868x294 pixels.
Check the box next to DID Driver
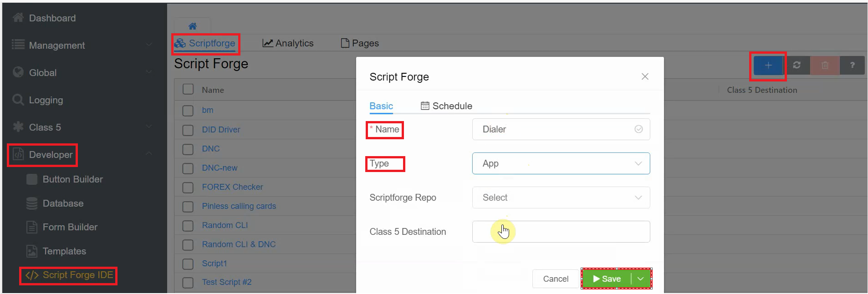click(188, 130)
